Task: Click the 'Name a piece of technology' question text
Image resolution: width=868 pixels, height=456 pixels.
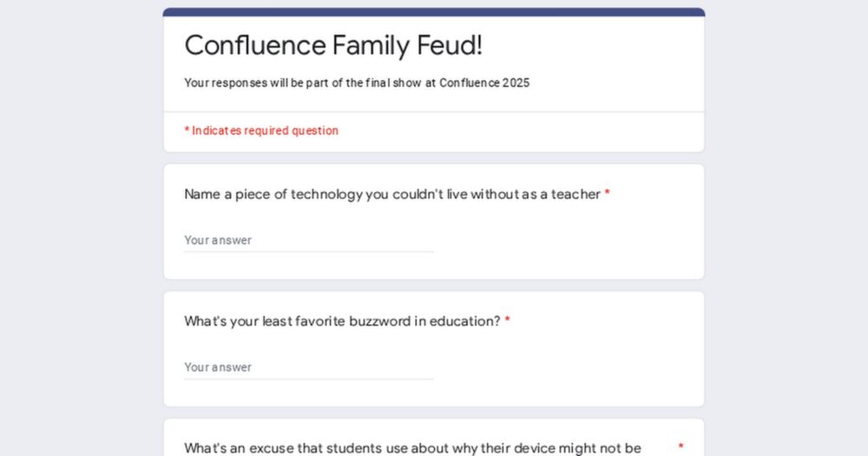Action: (x=392, y=195)
